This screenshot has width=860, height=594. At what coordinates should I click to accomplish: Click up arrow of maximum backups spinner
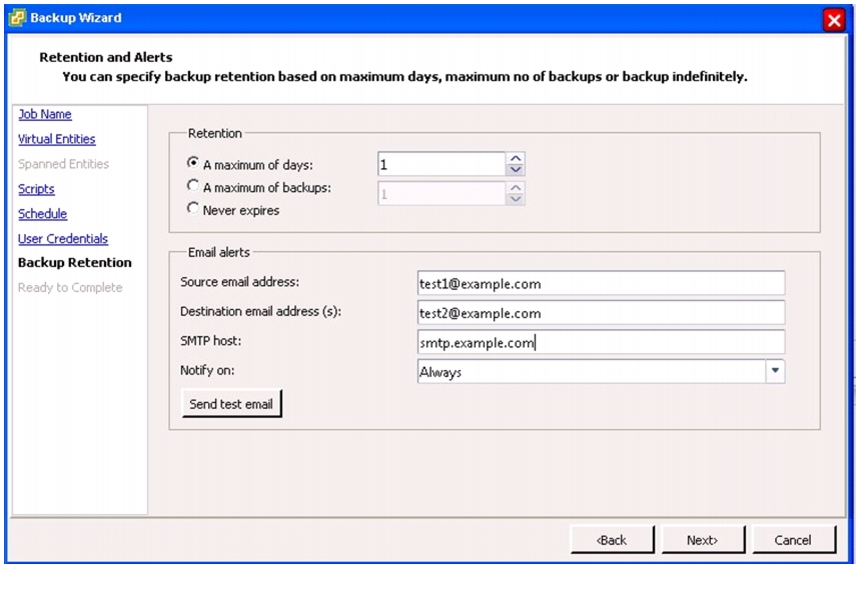click(x=515, y=188)
